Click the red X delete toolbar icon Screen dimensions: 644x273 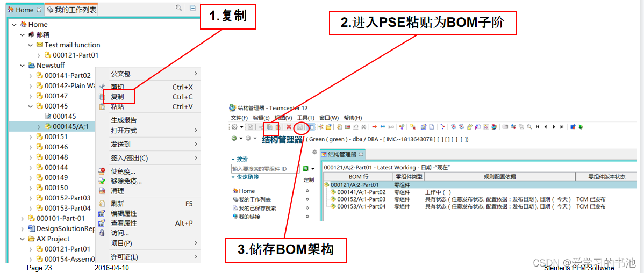click(x=289, y=127)
